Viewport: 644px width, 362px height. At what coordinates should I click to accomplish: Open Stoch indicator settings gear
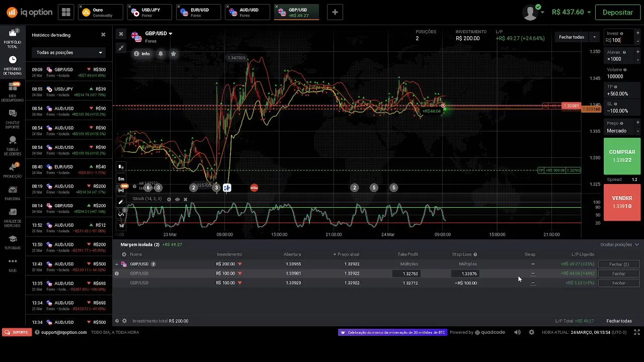(169, 199)
